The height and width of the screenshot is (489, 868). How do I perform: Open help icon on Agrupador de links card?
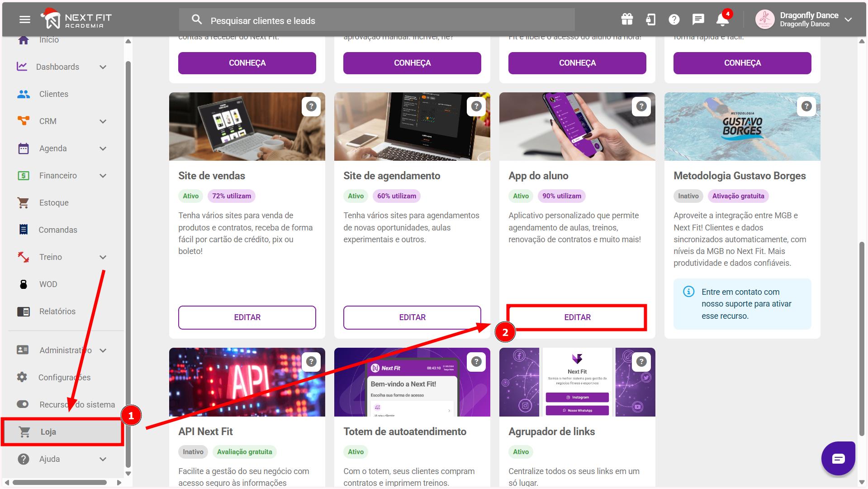pyautogui.click(x=641, y=362)
